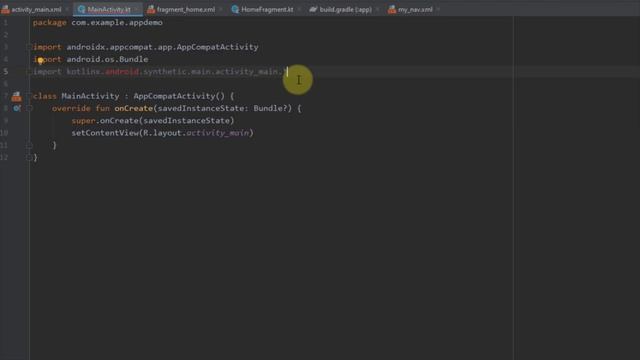
Task: Click the fold end marker at line 5 import
Action: coord(29,72)
